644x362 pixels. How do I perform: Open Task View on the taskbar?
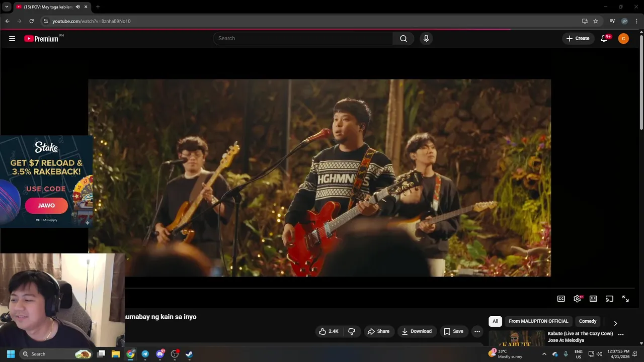101,354
